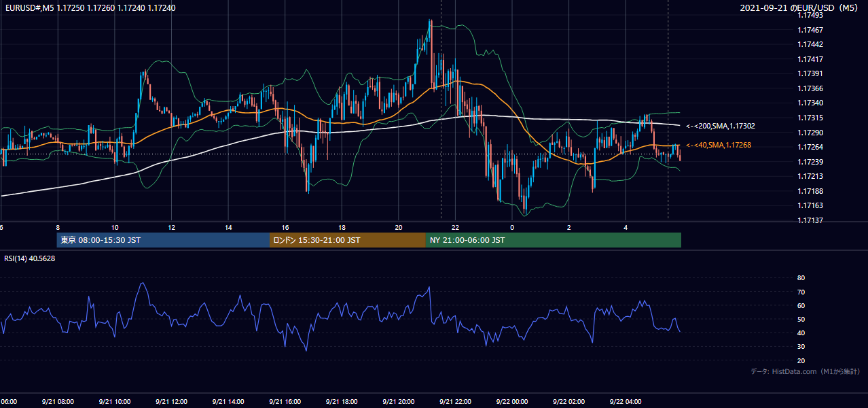868x408 pixels.
Task: Click bottom time label 9/21 12:00
Action: [171, 402]
